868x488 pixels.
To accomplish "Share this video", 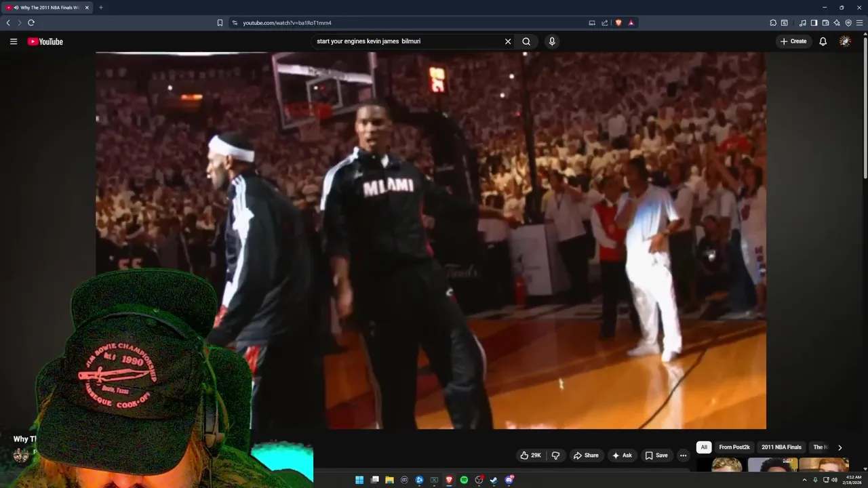I will tap(587, 455).
